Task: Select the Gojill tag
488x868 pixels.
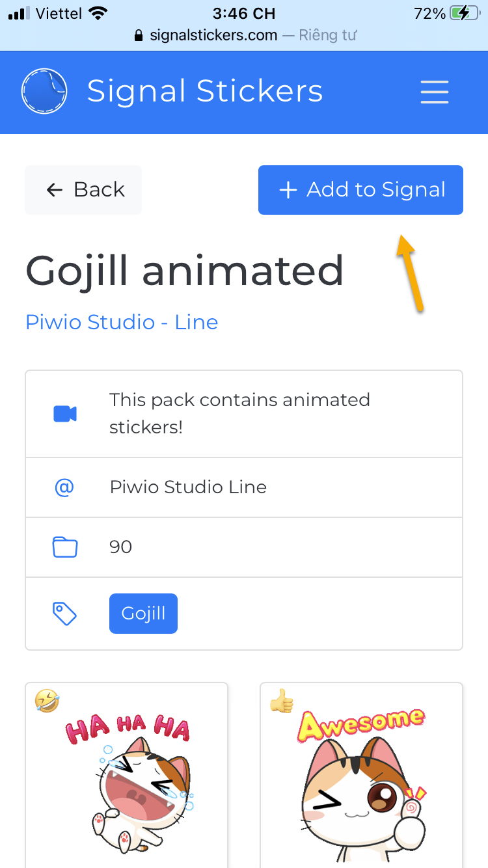Action: (x=143, y=614)
